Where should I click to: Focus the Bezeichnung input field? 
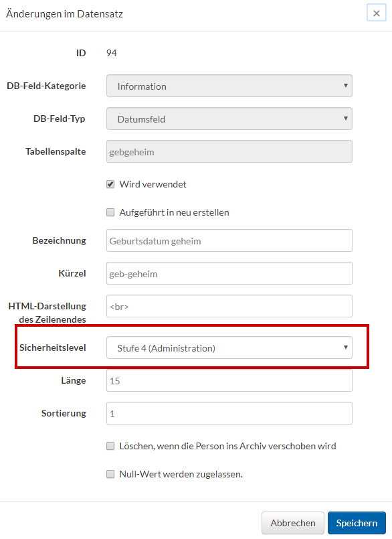229,240
